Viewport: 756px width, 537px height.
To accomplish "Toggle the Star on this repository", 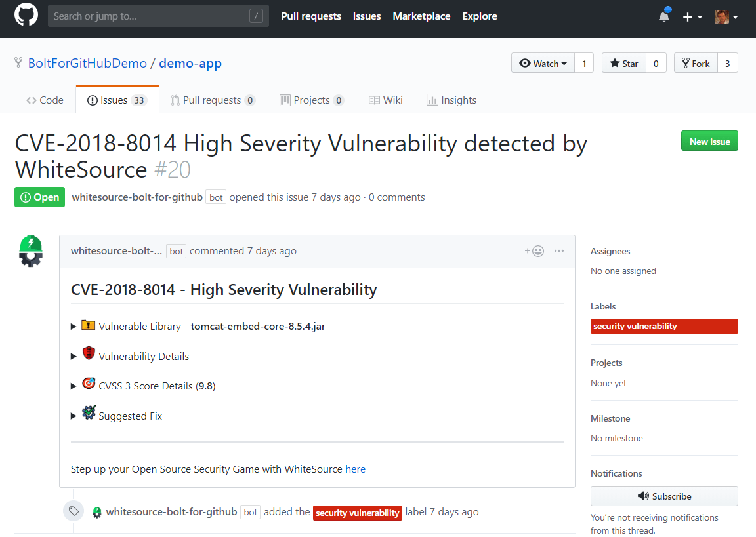I will (x=623, y=63).
